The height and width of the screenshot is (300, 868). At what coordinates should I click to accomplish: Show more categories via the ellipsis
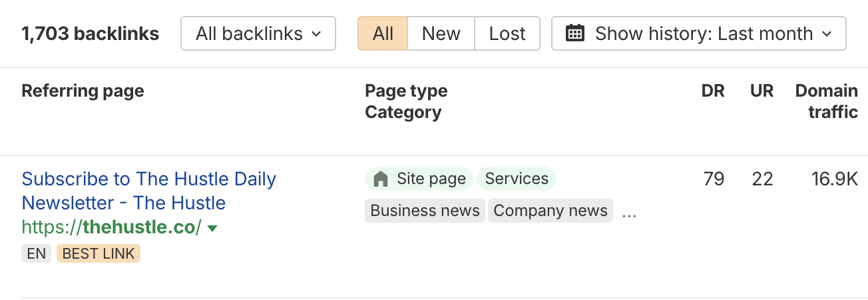coord(629,213)
